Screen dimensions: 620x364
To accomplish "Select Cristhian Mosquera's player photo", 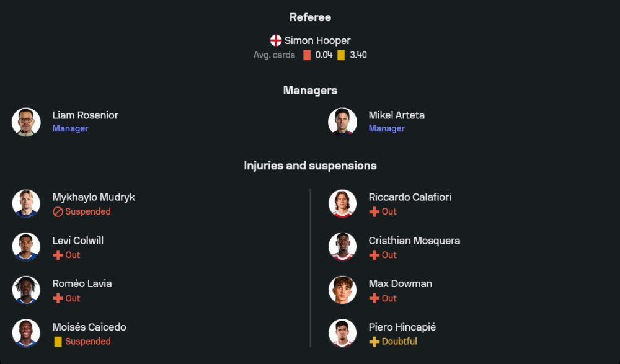I will click(342, 247).
